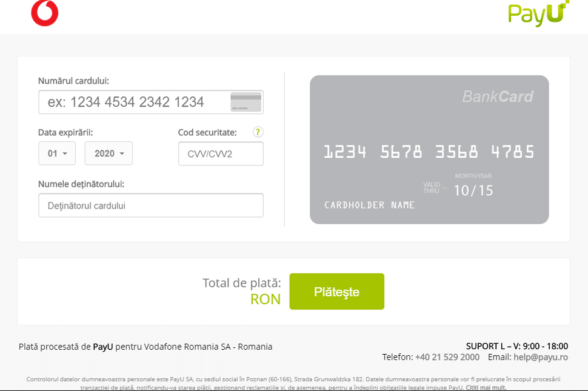Click the BankCard logo text on the card

(498, 96)
